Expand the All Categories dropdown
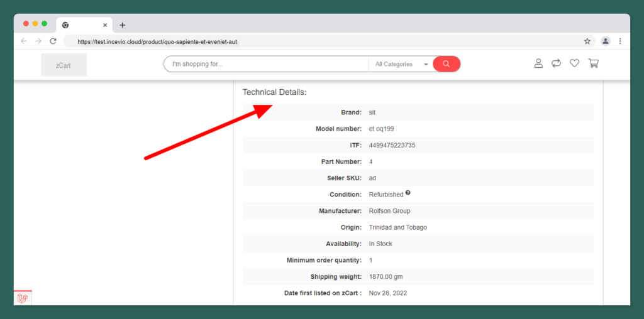Screen dimensions: 644x319 [x=401, y=64]
